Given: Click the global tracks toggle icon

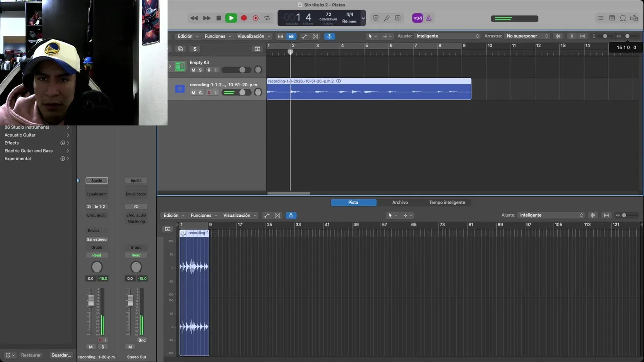Looking at the screenshot, I should [x=257, y=49].
